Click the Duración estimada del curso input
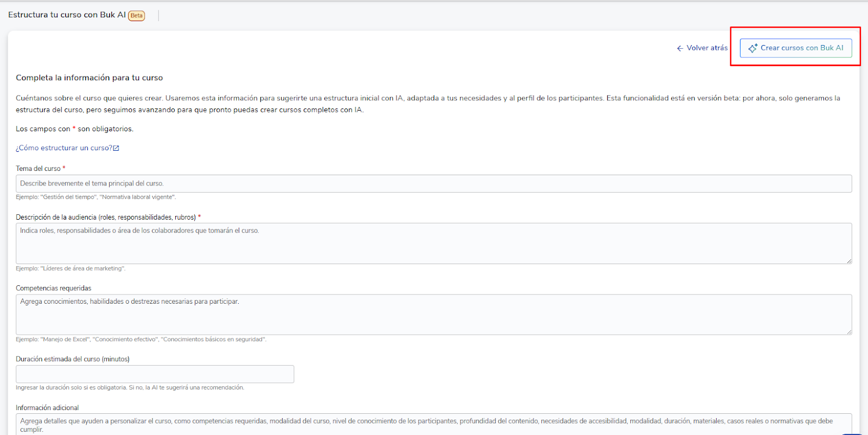868x435 pixels. 155,374
